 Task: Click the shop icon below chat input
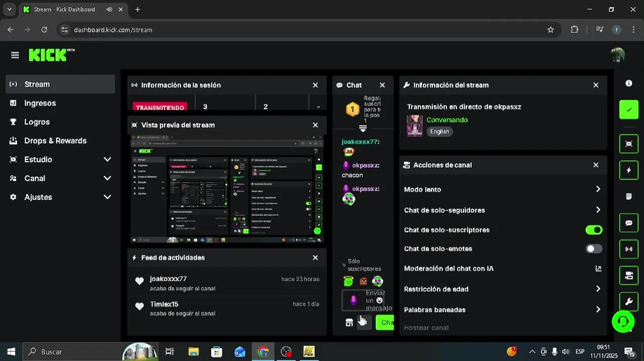point(349,322)
